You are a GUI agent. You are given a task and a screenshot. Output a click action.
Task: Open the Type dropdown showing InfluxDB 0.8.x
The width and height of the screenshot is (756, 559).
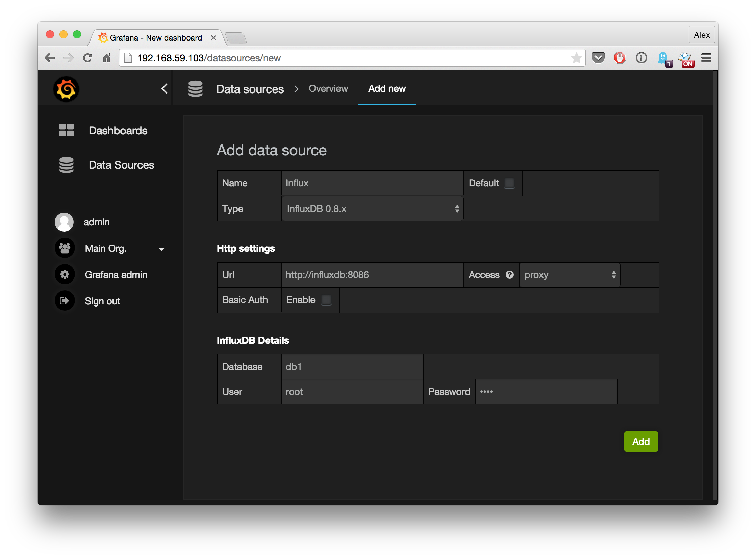[372, 209]
